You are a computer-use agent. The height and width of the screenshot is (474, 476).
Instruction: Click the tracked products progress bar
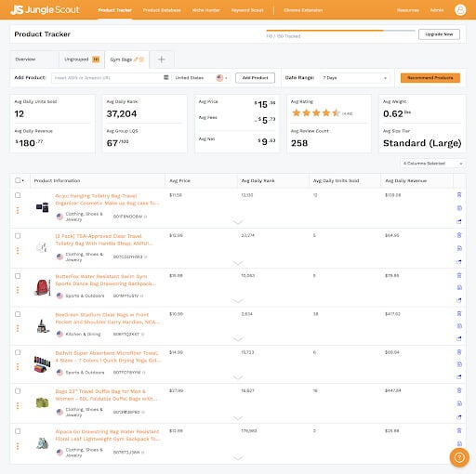340,31
